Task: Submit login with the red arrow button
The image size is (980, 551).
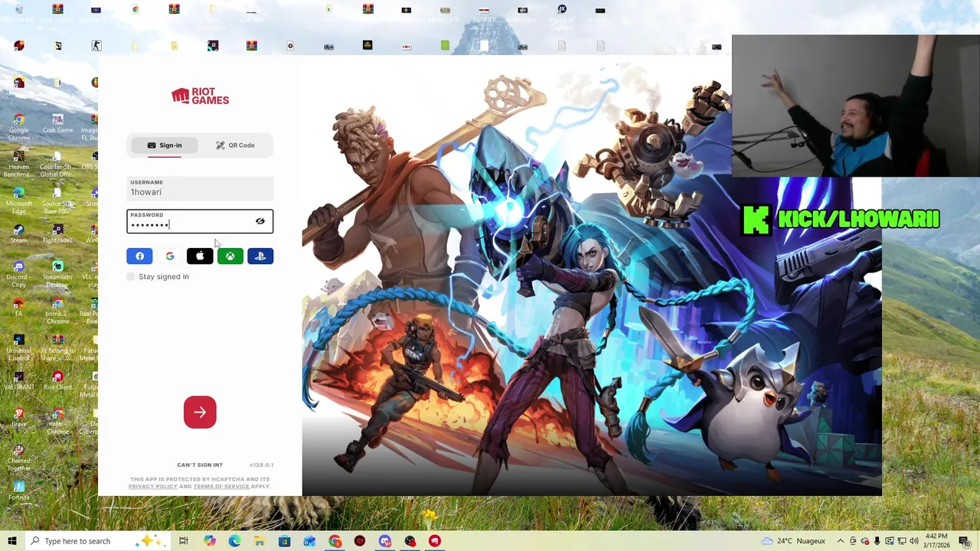Action: (200, 412)
